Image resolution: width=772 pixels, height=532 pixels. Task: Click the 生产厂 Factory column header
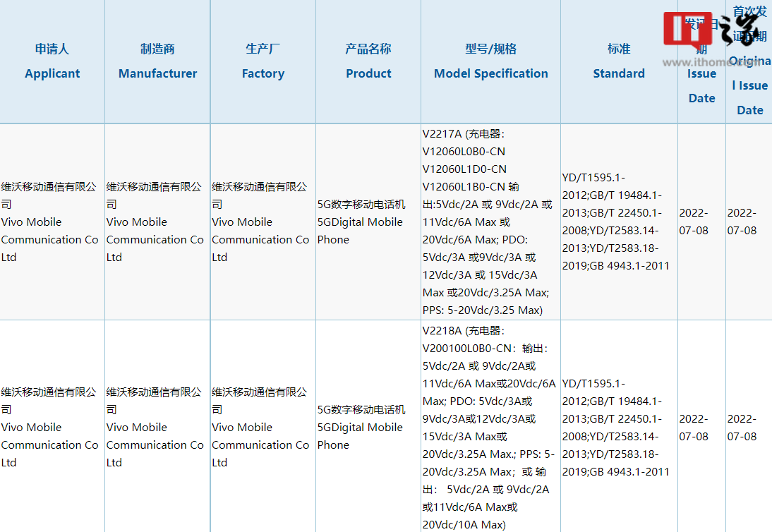[263, 61]
